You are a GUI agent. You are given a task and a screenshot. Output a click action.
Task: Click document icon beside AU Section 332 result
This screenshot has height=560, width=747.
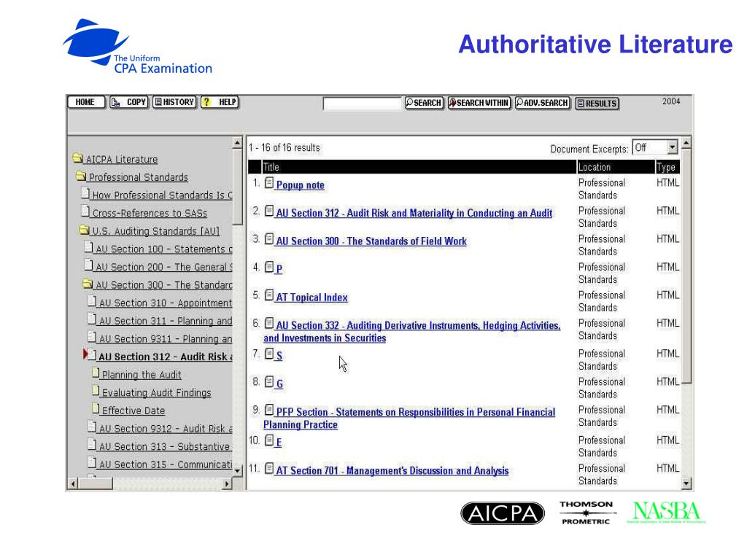[269, 323]
